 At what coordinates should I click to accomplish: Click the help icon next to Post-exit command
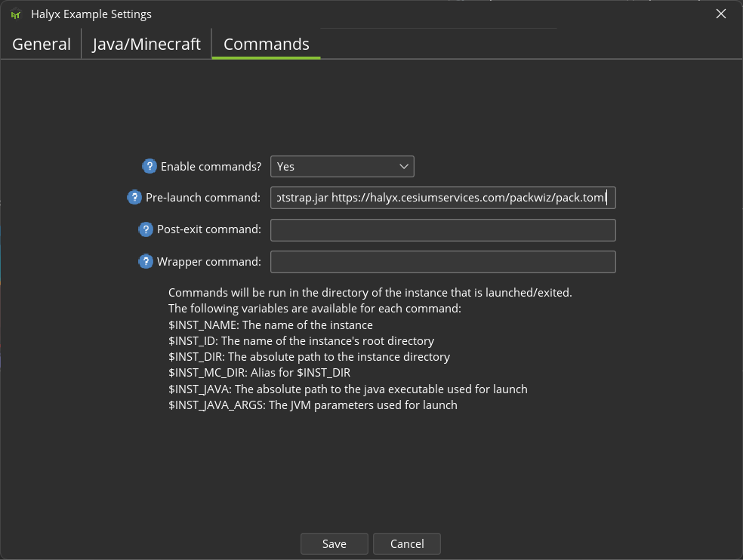pyautogui.click(x=146, y=229)
